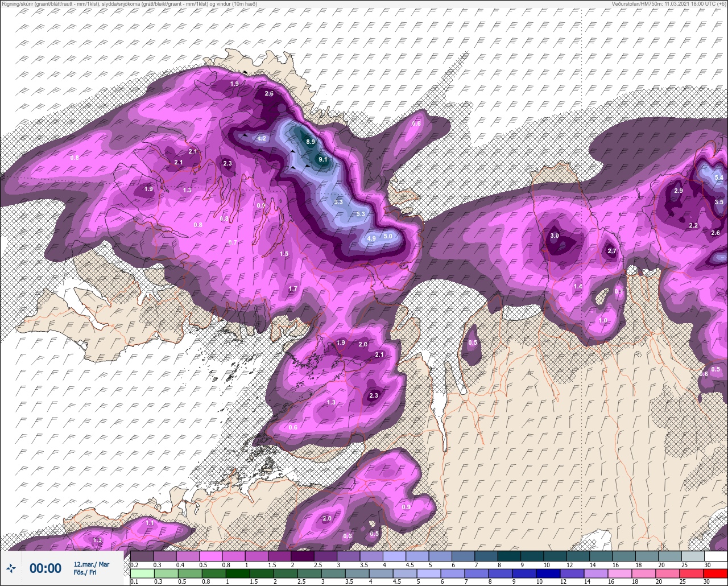This screenshot has height=586, width=728.
Task: Click the dark teal 9 swatch in the upper legend
Action: click(x=532, y=556)
